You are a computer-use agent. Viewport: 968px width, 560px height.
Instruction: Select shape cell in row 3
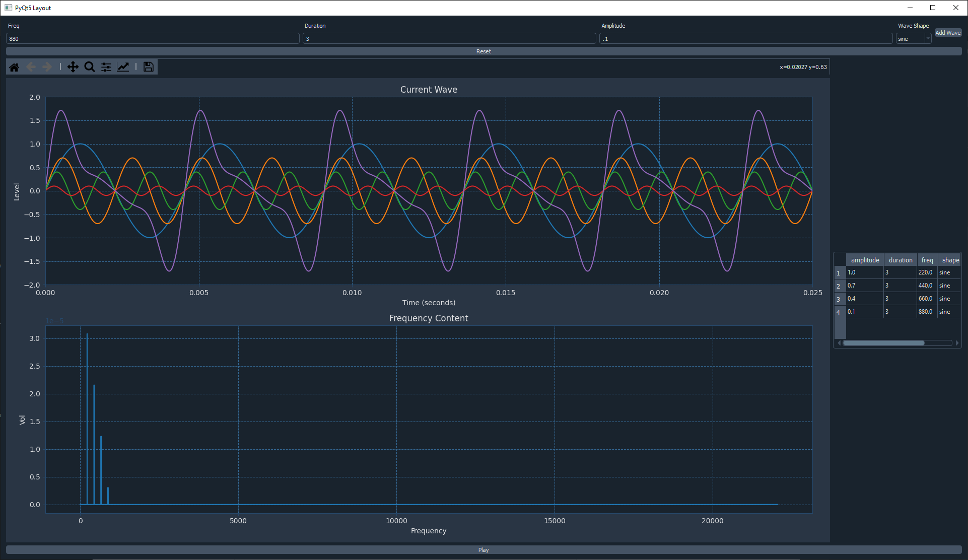click(949, 299)
